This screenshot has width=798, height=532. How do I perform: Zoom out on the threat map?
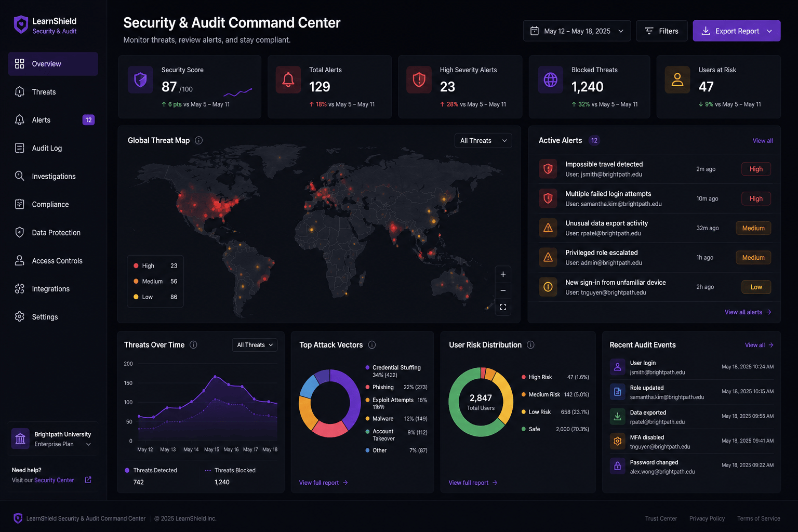(503, 290)
